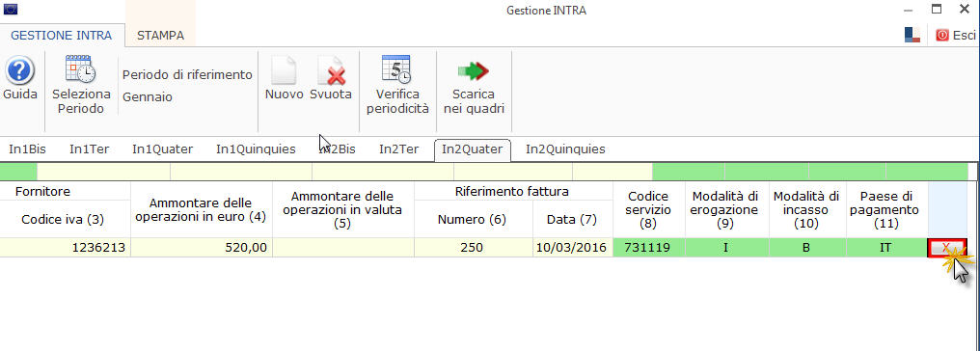This screenshot has height=351, width=980.
Task: Delete the row with the X button
Action: tap(947, 247)
